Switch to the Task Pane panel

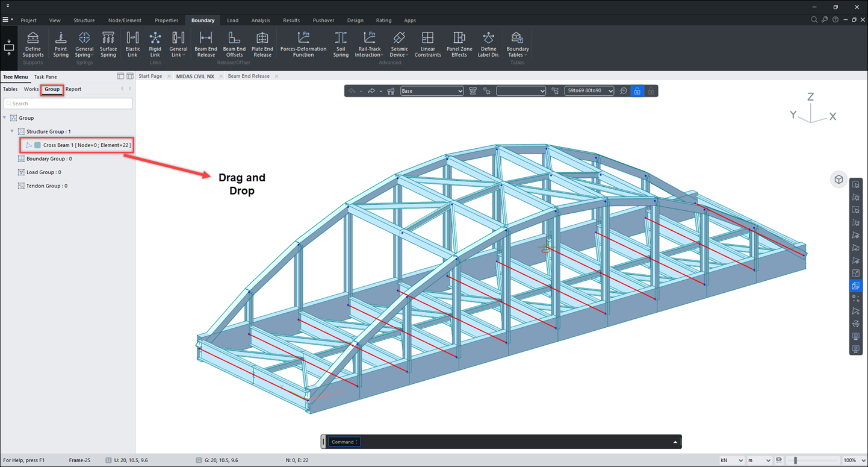[45, 77]
